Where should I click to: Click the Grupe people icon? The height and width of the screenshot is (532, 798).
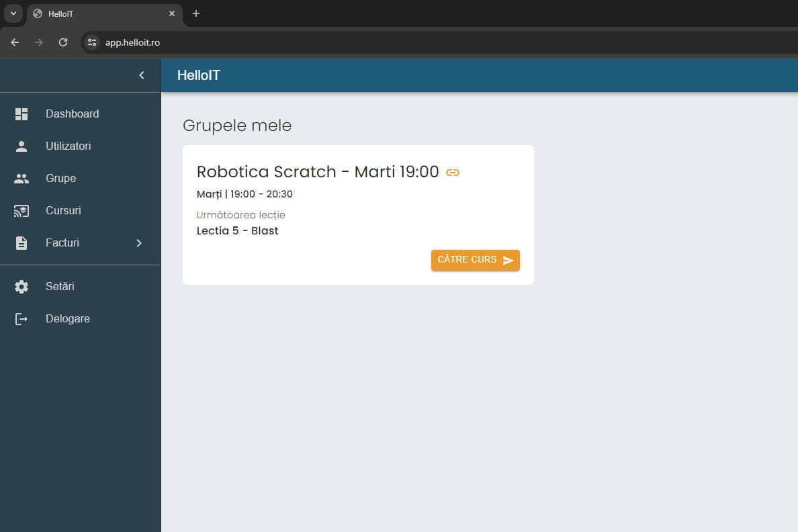click(21, 179)
